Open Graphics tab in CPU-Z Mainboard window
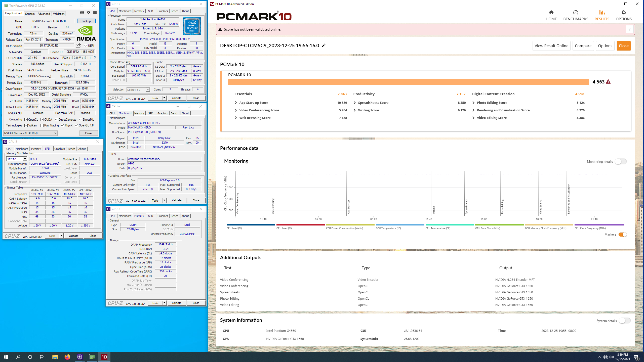The width and height of the screenshot is (644, 362). coord(163,113)
